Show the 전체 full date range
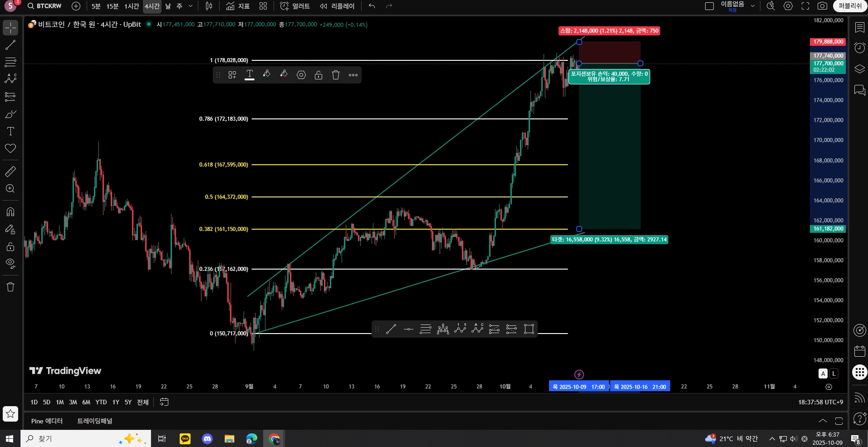Screen dimensions: 868x447 pyautogui.click(x=142, y=402)
